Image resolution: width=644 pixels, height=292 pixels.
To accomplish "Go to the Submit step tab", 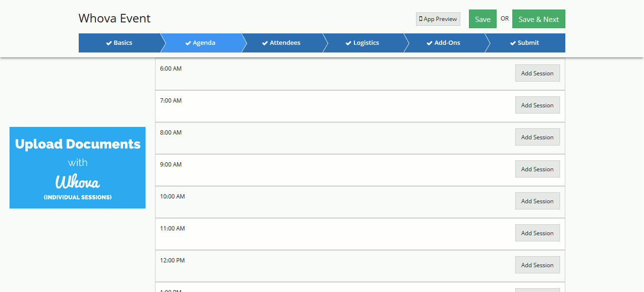I will (x=525, y=43).
